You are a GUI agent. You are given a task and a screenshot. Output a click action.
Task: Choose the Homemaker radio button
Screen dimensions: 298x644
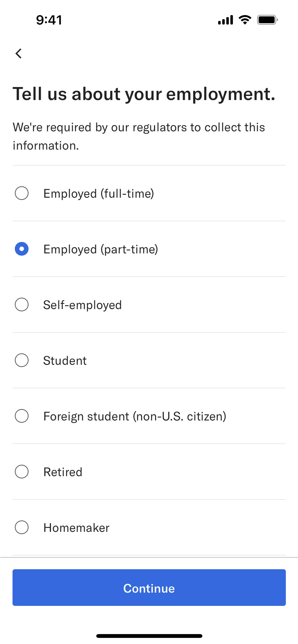22,528
